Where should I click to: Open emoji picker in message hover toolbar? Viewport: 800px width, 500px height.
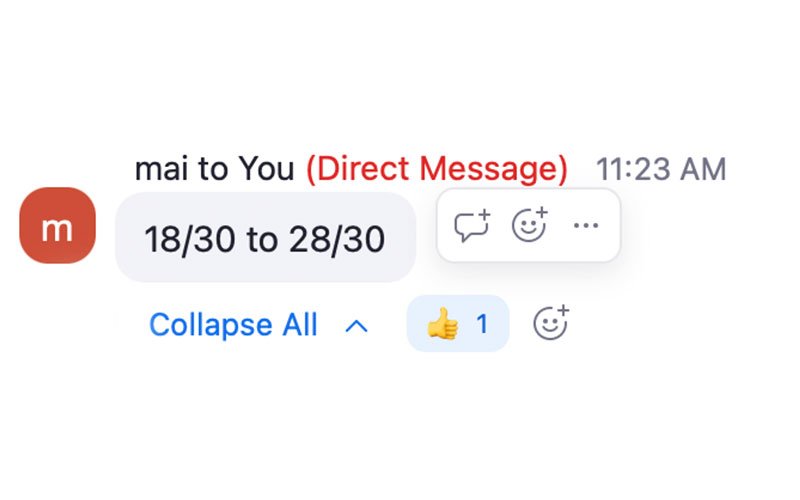click(x=529, y=226)
